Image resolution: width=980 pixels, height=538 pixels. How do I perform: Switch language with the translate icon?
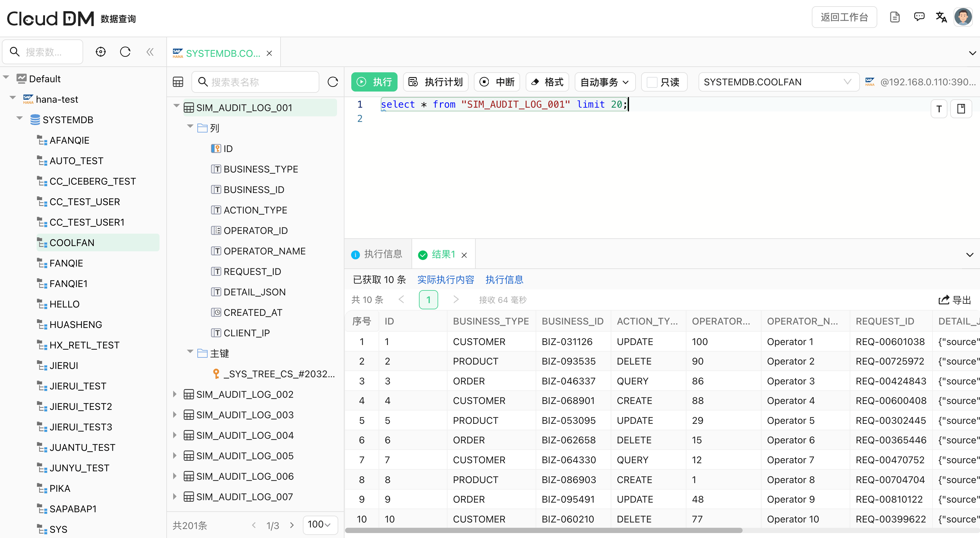pos(941,17)
